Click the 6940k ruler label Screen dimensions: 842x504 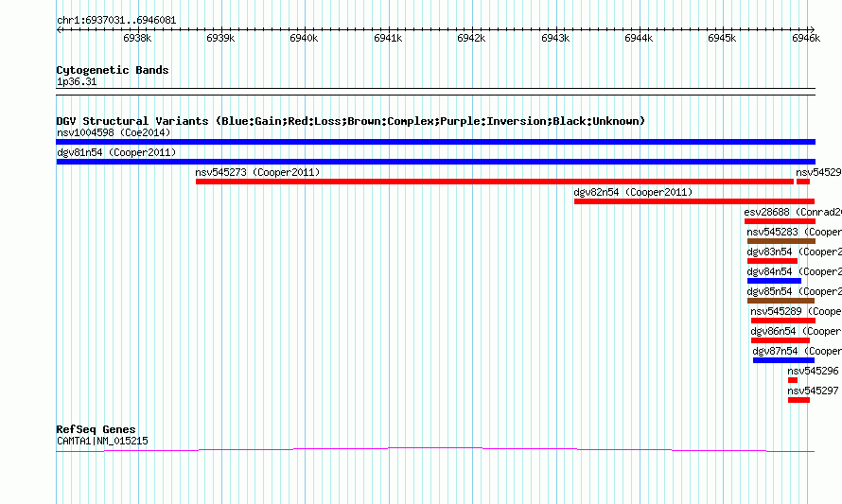point(304,38)
